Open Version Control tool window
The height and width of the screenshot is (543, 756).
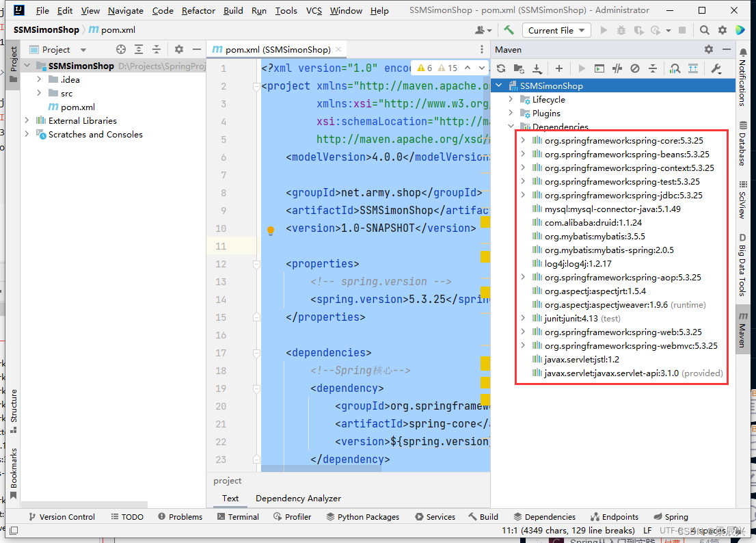pyautogui.click(x=62, y=517)
